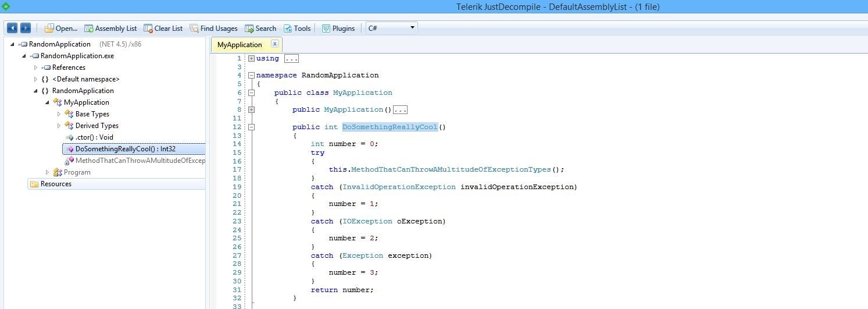Collapse the DoSomethingReallyCool method code block
The width and height of the screenshot is (868, 309).
point(251,127)
